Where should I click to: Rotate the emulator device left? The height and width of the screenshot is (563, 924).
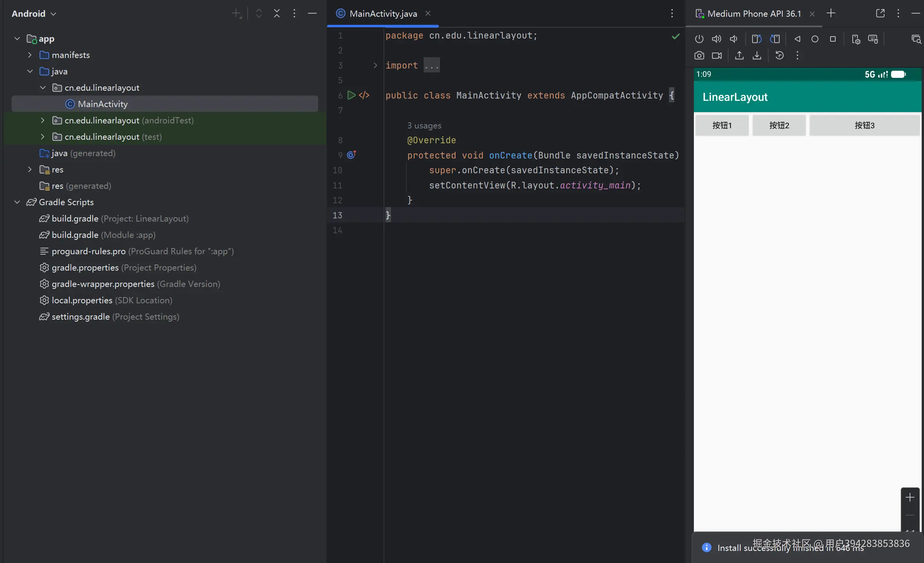coord(757,39)
